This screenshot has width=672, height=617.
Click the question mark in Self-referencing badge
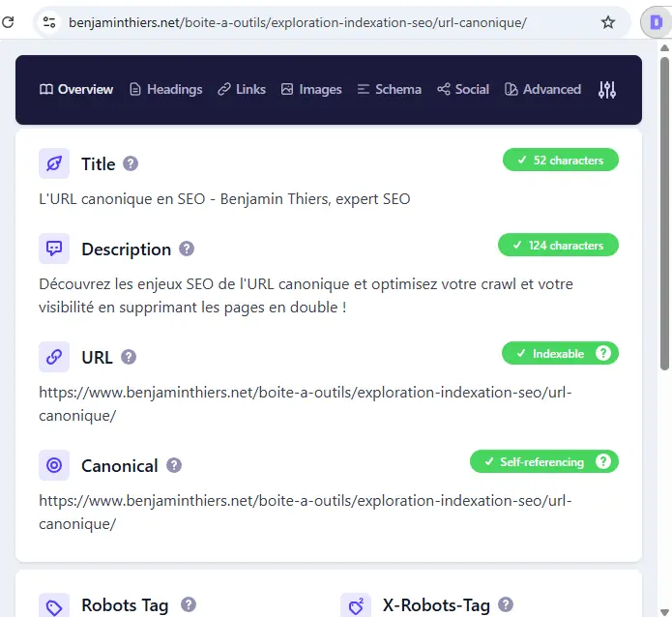(x=603, y=462)
